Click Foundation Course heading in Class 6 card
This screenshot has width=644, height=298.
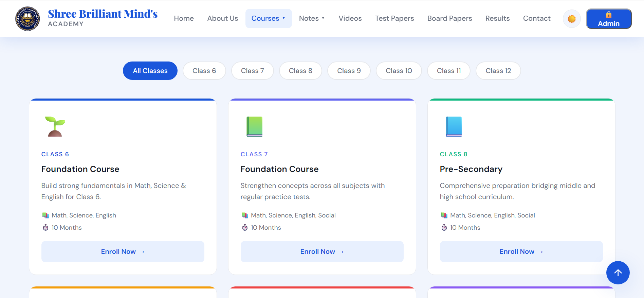click(80, 169)
